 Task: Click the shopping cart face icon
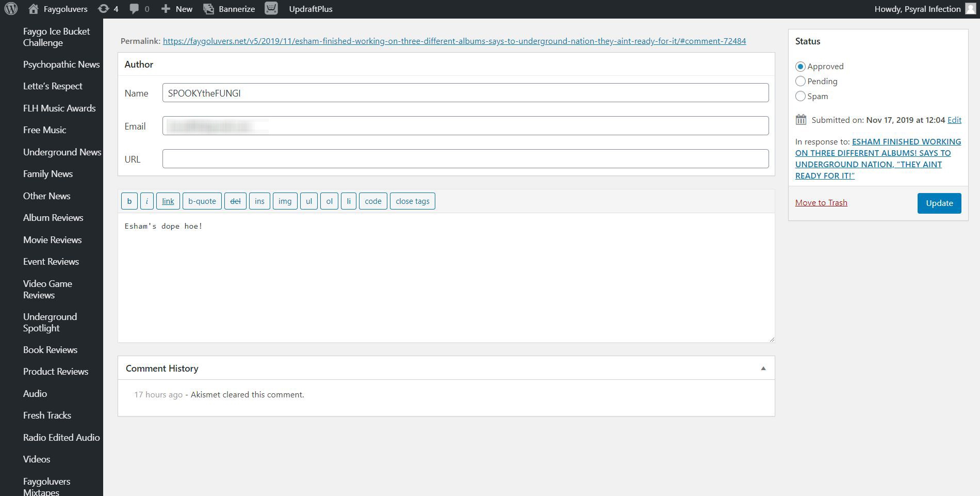click(x=271, y=8)
